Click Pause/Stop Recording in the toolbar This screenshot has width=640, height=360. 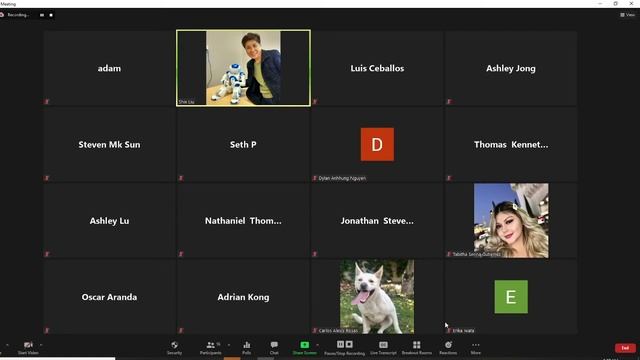coord(344,348)
